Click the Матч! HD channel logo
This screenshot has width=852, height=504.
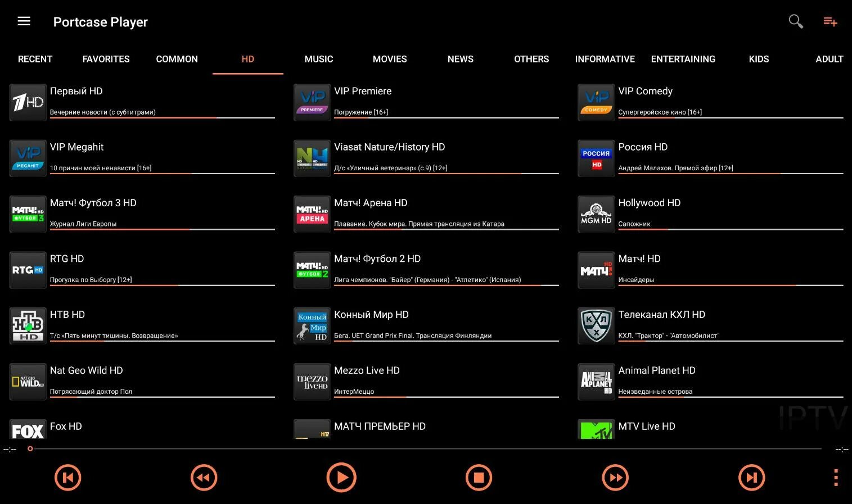tap(596, 270)
